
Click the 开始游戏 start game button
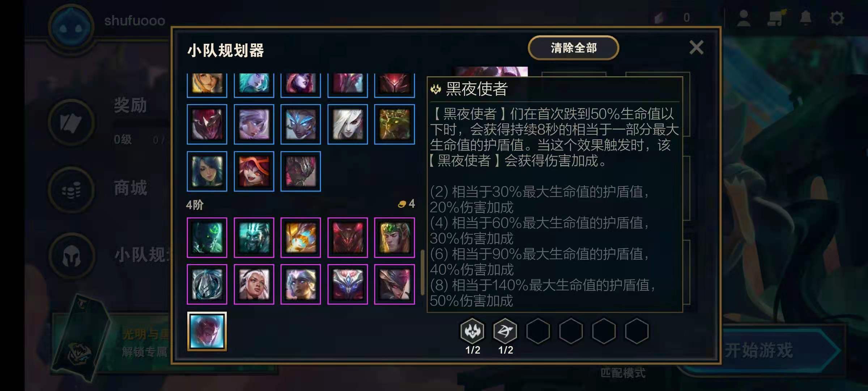(x=778, y=350)
